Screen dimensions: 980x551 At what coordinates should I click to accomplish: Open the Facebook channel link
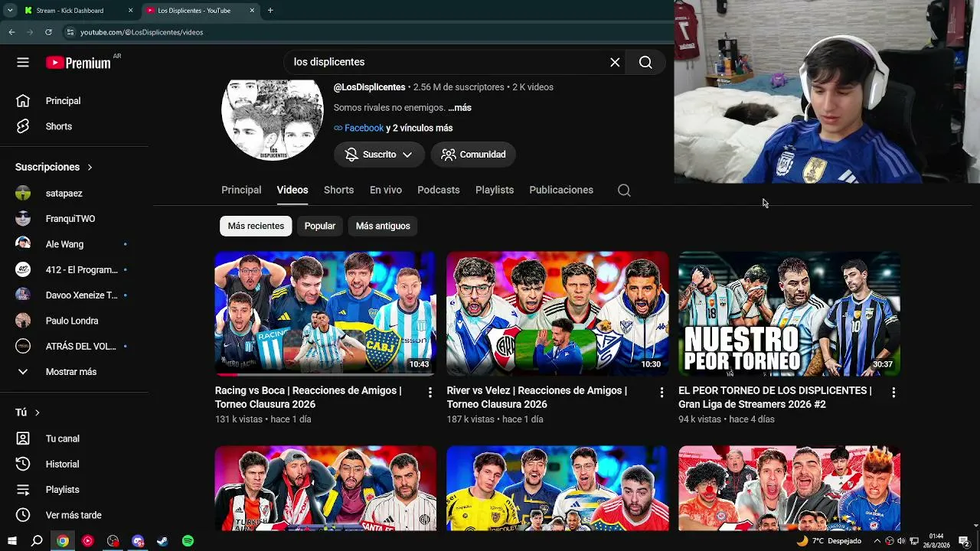tap(364, 129)
